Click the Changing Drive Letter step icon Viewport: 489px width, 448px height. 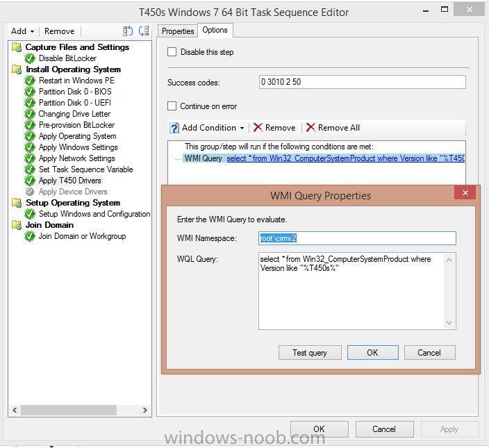[x=30, y=114]
